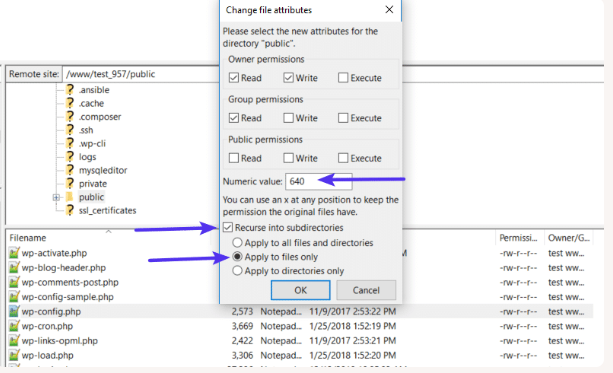Enable Public permissions Execute checkbox

click(343, 158)
